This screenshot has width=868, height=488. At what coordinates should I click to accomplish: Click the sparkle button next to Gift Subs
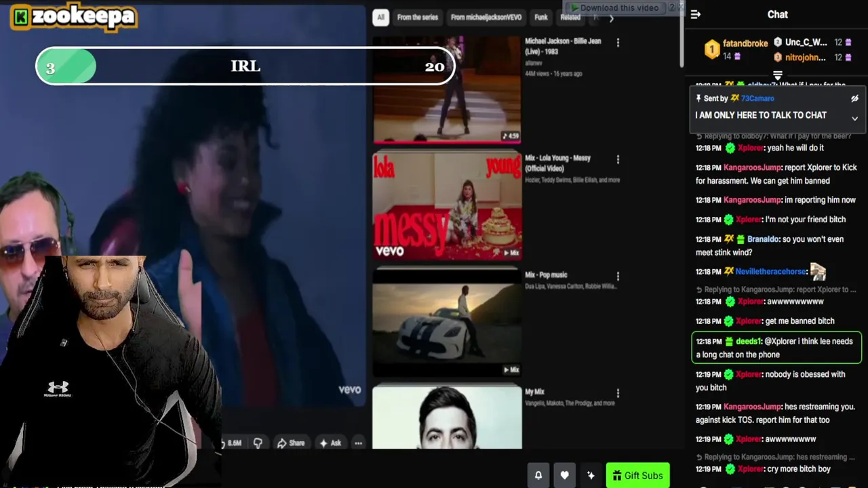click(x=591, y=476)
